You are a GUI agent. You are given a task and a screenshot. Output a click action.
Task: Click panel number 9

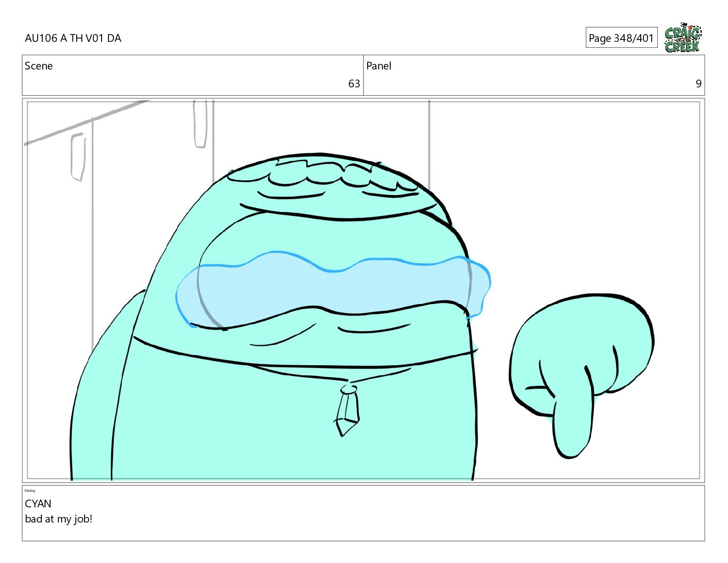coord(699,84)
